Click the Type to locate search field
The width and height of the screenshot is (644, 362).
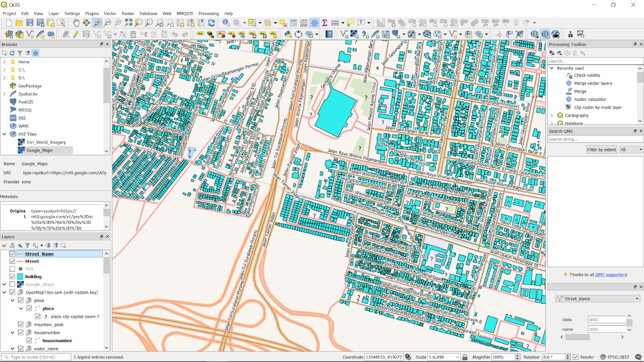(x=36, y=357)
